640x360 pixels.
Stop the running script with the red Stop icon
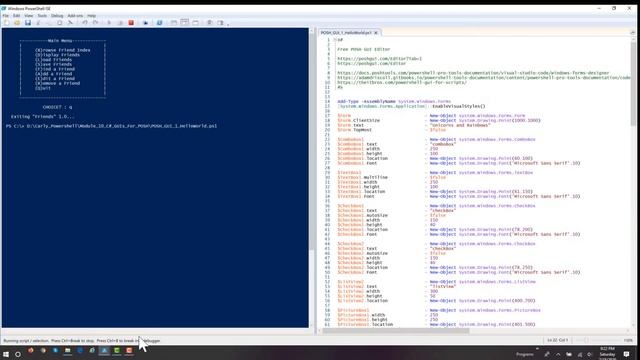(131, 22)
